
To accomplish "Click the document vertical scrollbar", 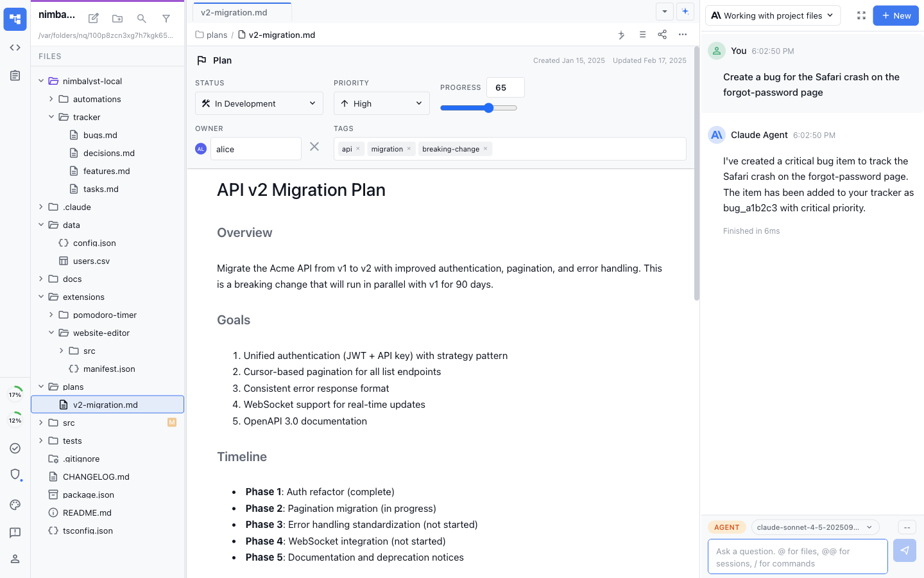I will [x=696, y=173].
